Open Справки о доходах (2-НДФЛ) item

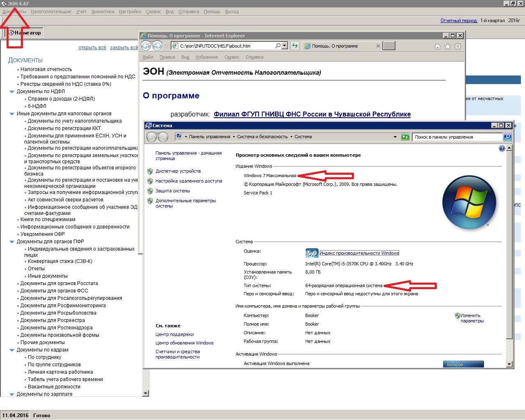pos(61,99)
